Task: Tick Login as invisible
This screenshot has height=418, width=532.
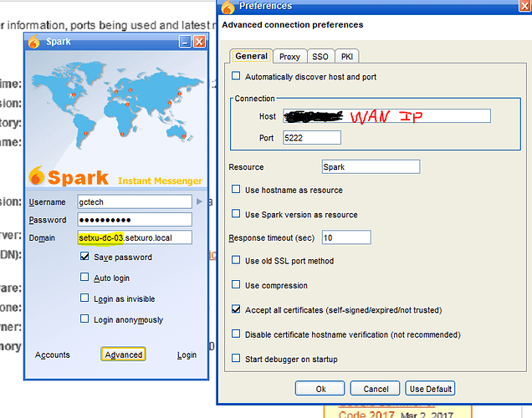Action: (84, 298)
